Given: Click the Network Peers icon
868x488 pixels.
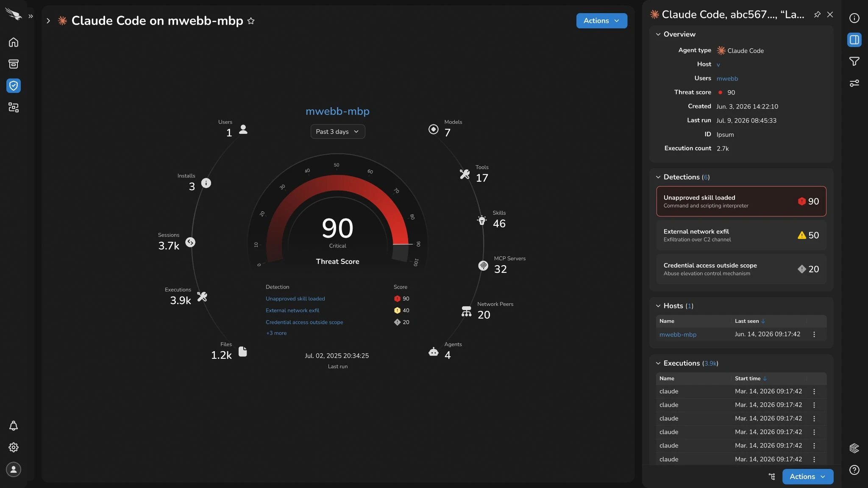Looking at the screenshot, I should click(x=466, y=311).
